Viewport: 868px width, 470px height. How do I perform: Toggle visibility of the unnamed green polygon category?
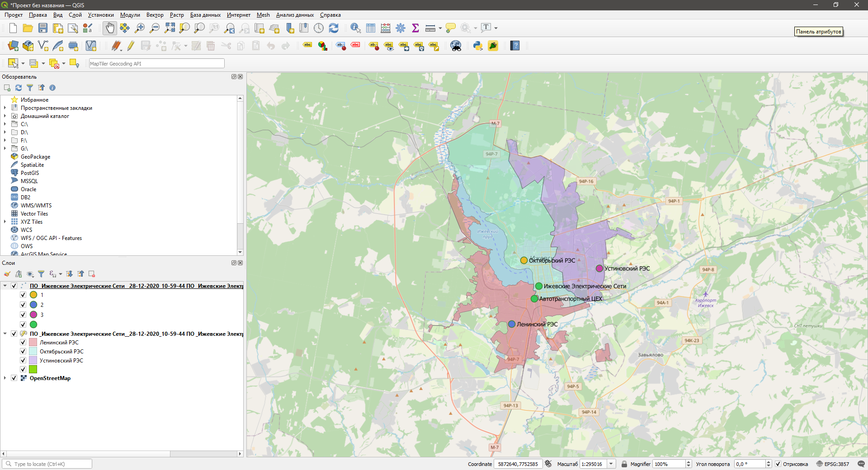click(23, 370)
